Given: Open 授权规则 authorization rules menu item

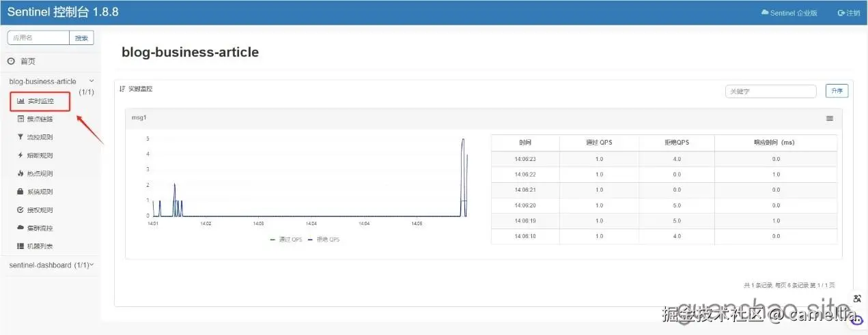Looking at the screenshot, I should pos(36,210).
